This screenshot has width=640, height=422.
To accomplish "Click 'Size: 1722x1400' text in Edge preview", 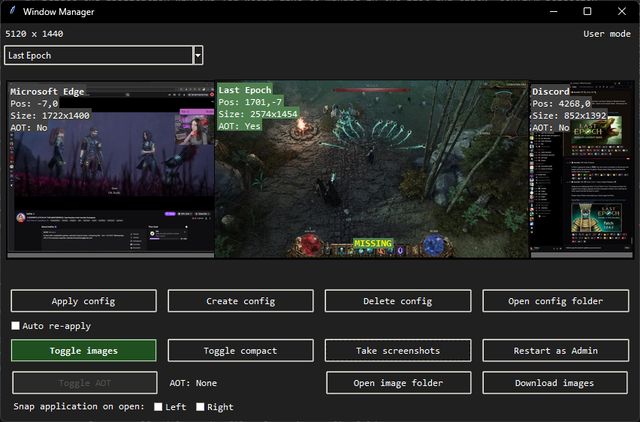I will pyautogui.click(x=50, y=115).
